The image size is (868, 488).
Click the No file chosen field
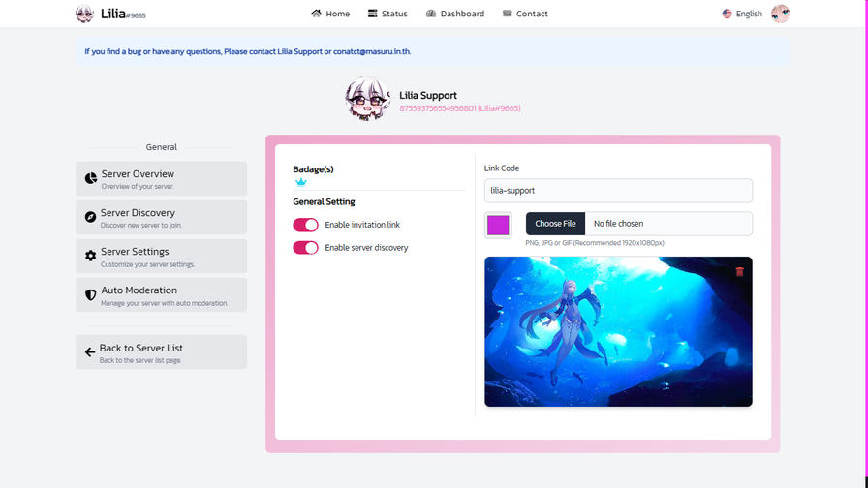tap(668, 224)
